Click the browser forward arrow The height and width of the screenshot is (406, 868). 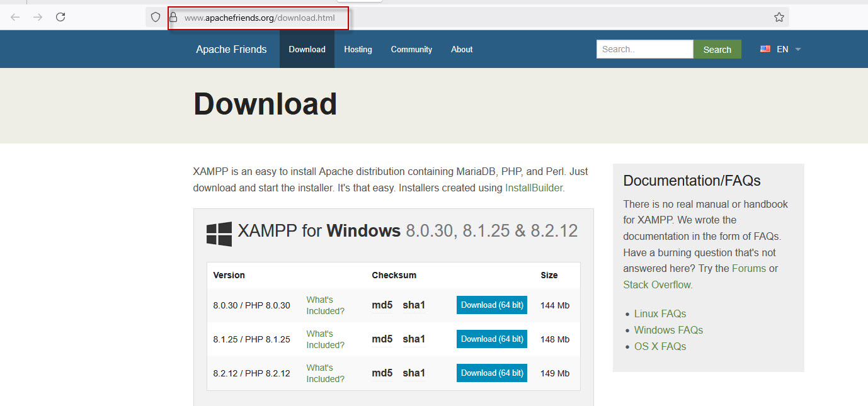click(38, 18)
